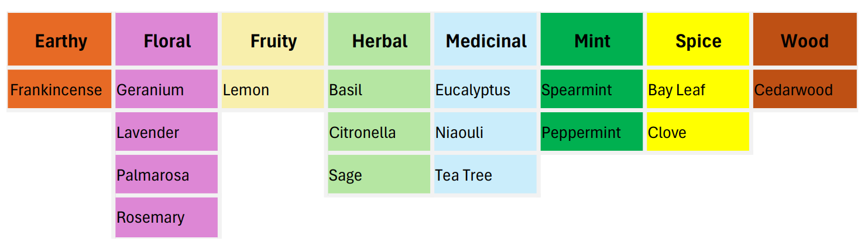
Task: Select the Lemon cell
Action: pos(273,89)
